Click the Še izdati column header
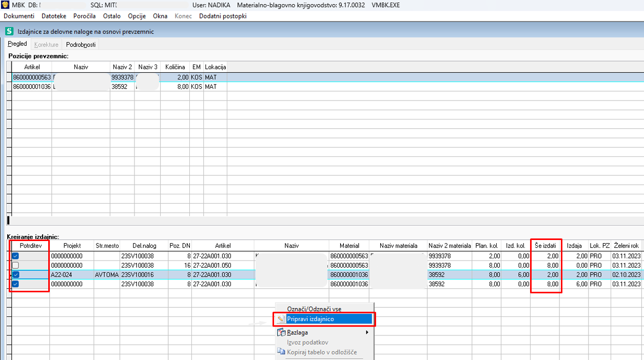 (545, 246)
